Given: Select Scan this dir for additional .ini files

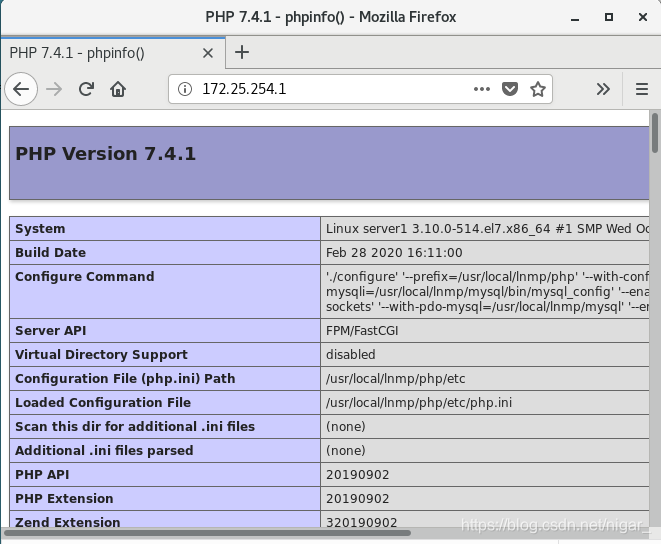Looking at the screenshot, I should pyautogui.click(x=135, y=427).
